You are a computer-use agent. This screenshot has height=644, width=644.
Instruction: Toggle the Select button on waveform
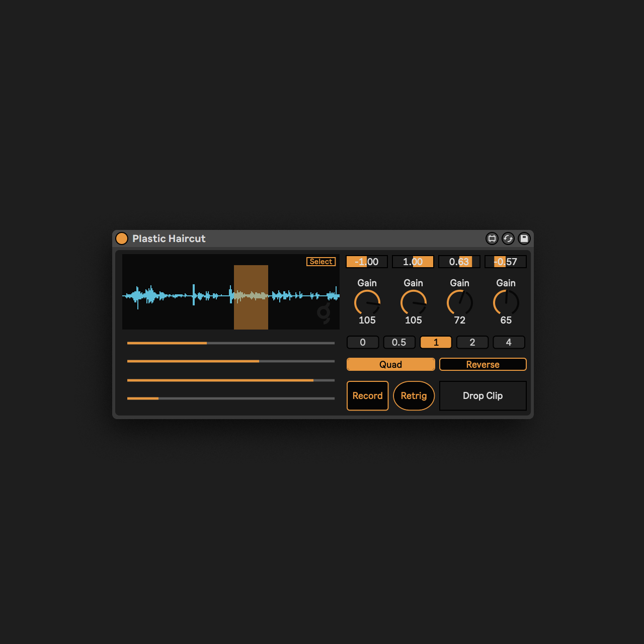321,262
